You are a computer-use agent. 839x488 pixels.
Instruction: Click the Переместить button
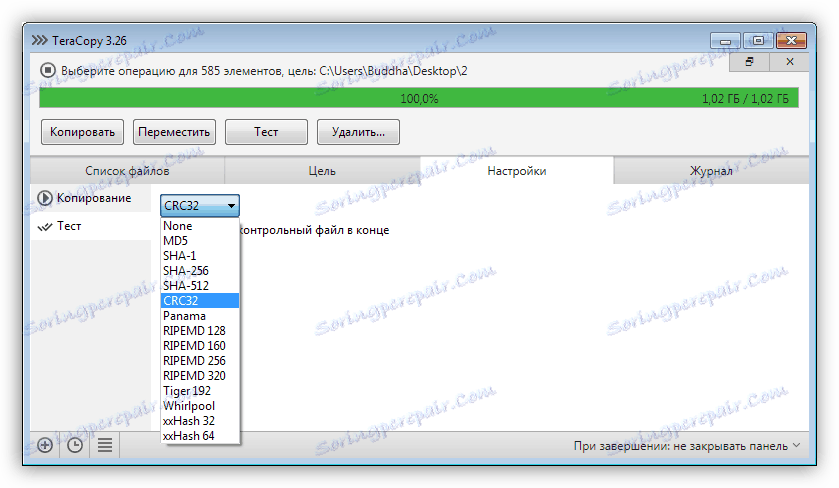click(174, 132)
